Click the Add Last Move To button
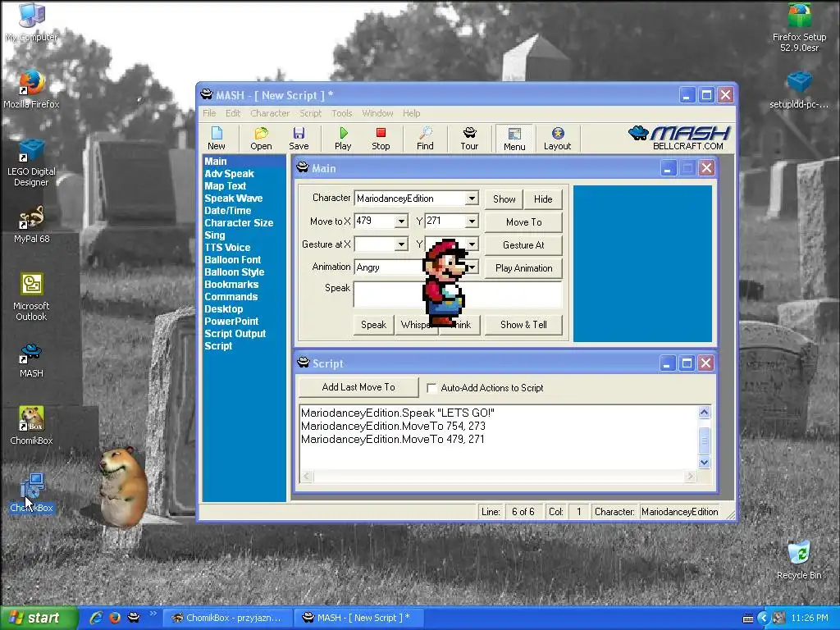840x630 pixels. [x=358, y=387]
